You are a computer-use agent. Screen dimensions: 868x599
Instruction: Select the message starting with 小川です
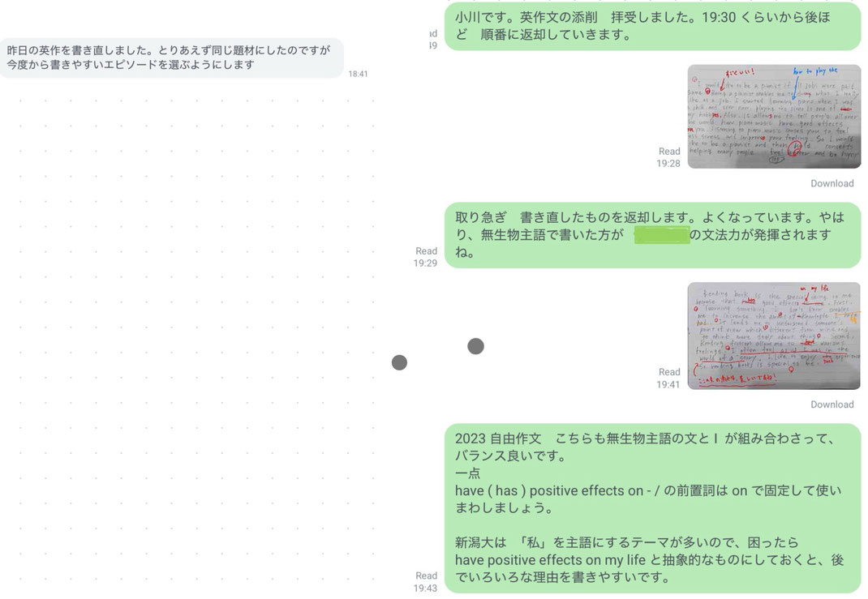click(653, 26)
